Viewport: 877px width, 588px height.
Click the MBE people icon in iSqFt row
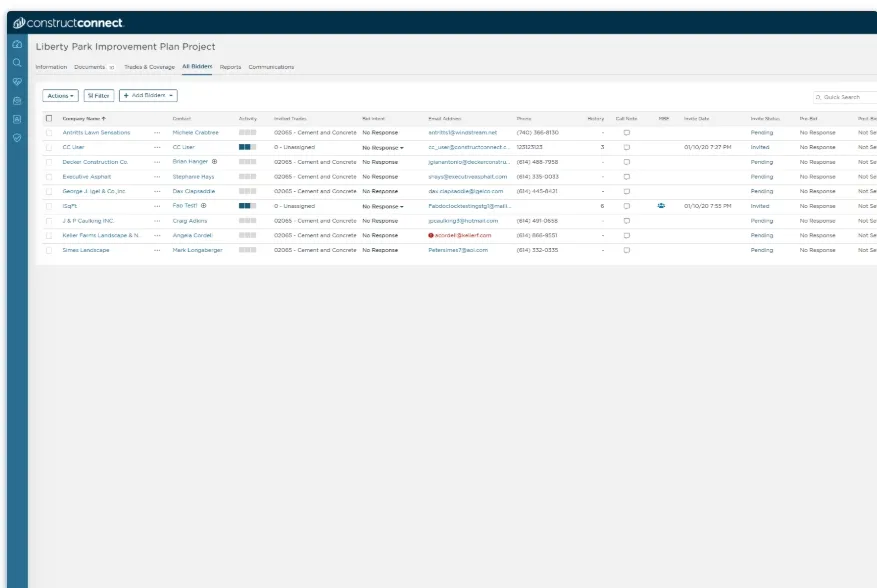[661, 206]
